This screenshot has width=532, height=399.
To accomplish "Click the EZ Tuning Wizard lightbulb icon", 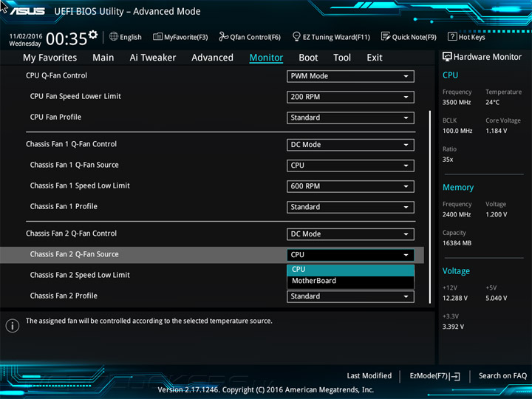I will pyautogui.click(x=296, y=36).
